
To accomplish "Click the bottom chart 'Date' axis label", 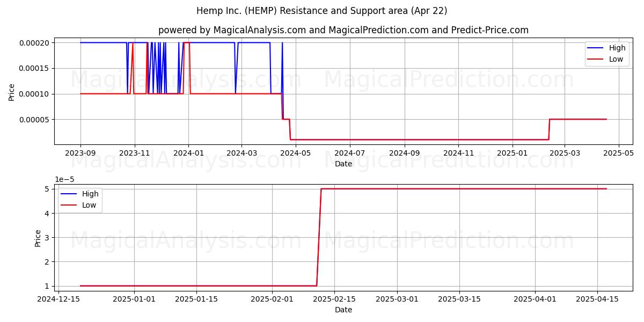I will [x=343, y=310].
